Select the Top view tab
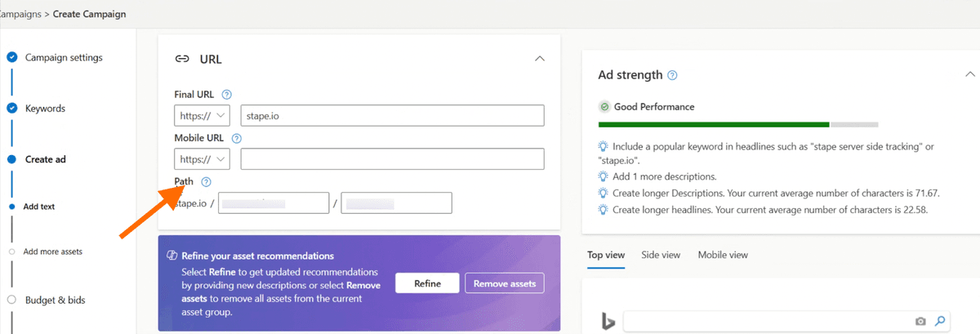 tap(606, 255)
